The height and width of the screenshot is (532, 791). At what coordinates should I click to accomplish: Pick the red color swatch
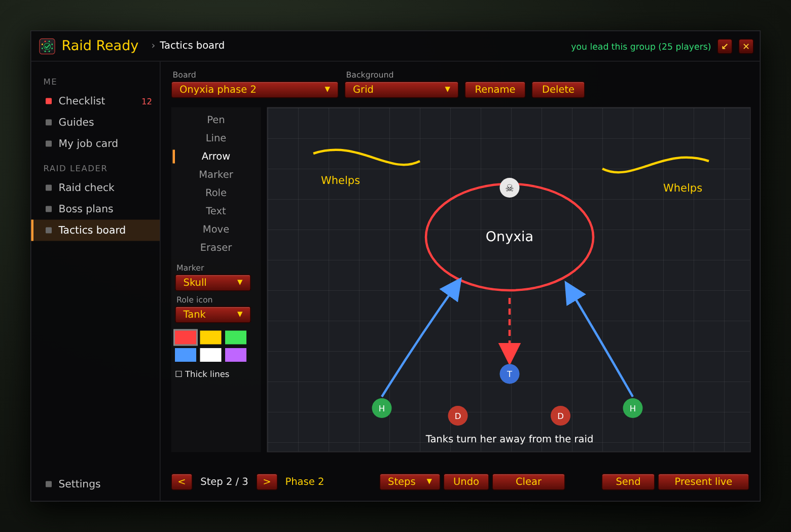click(186, 337)
